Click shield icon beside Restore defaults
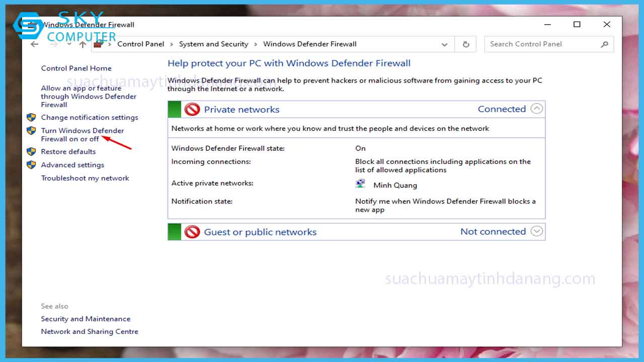 click(31, 151)
